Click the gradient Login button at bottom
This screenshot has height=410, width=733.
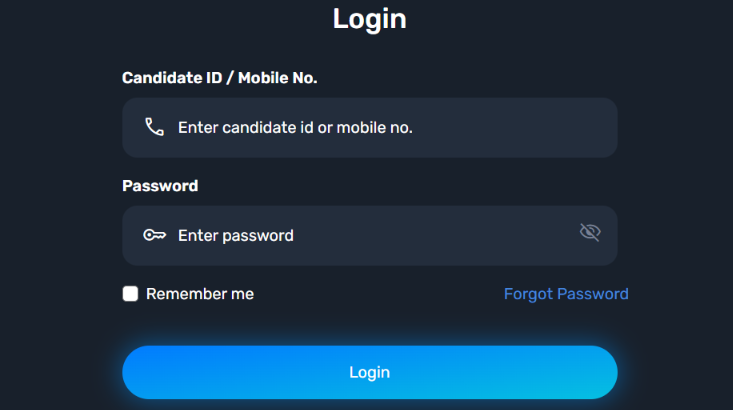click(370, 372)
